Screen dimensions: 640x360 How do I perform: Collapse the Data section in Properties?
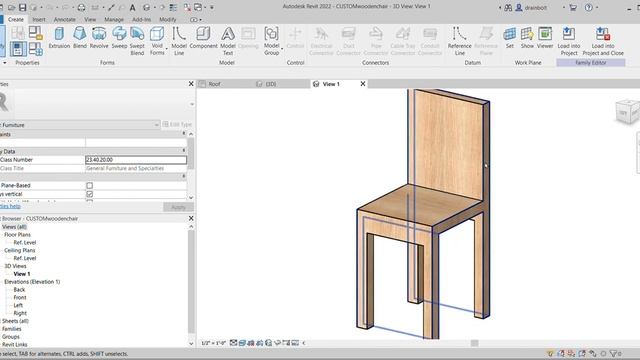pyautogui.click(x=184, y=151)
